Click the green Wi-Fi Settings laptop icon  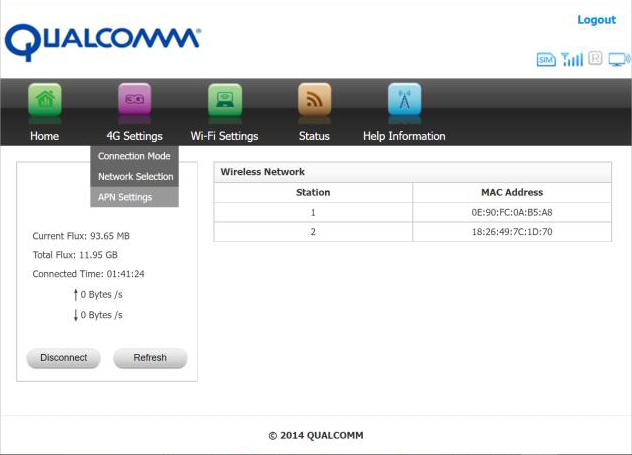pyautogui.click(x=225, y=99)
